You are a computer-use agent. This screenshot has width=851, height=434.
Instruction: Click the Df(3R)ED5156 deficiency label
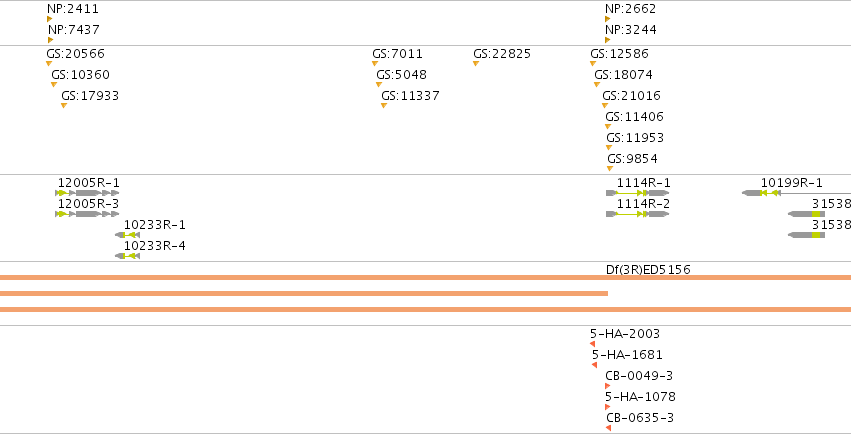pos(648,270)
